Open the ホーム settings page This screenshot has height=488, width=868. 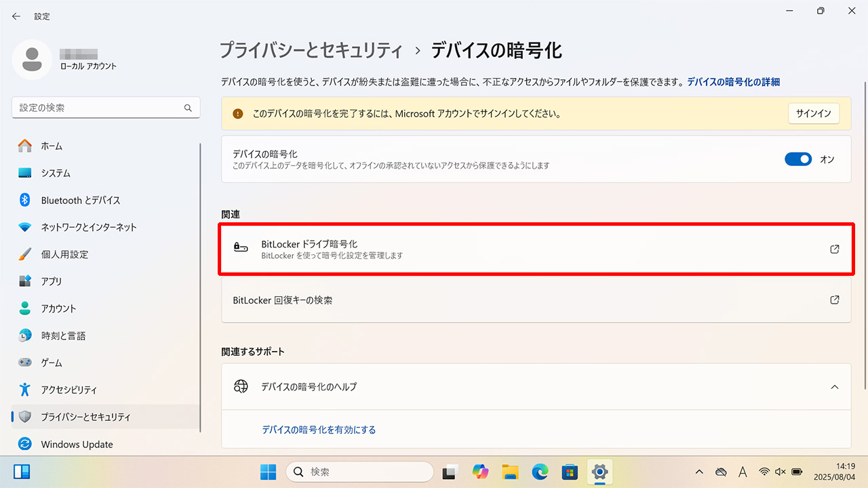pos(106,146)
